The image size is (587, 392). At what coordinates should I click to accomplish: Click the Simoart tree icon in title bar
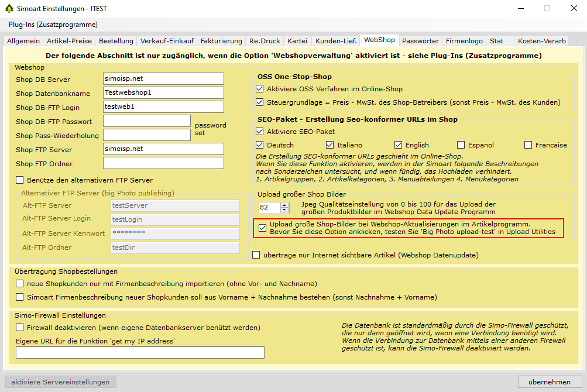[9, 9]
